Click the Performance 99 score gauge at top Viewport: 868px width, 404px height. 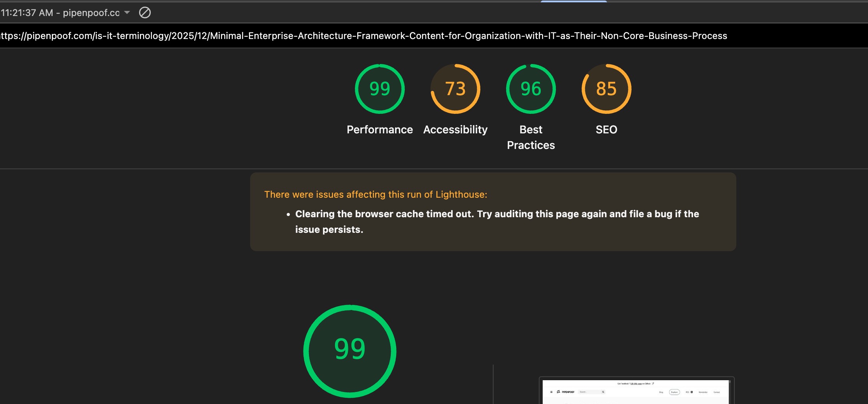pyautogui.click(x=379, y=89)
